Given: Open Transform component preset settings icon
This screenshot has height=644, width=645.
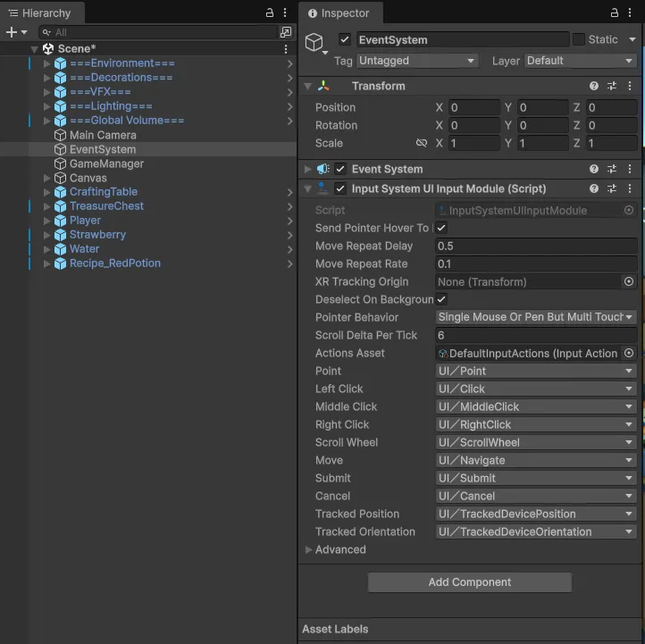Looking at the screenshot, I should tap(612, 87).
